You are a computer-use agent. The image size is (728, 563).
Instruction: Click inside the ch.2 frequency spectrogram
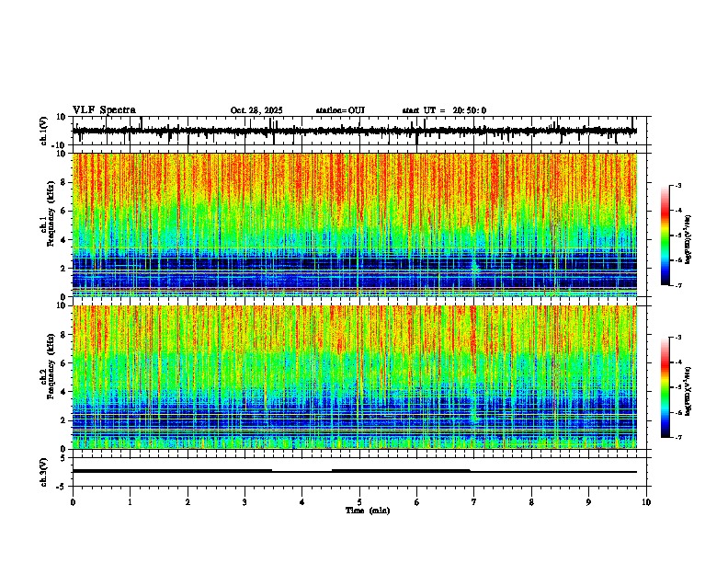tap(355, 377)
